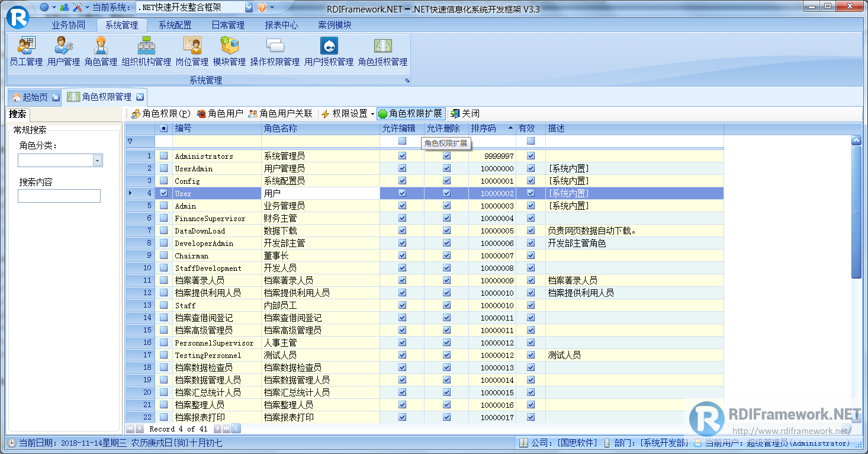Image resolution: width=868 pixels, height=454 pixels.
Task: Click 权限设置 toolbar button
Action: [x=345, y=114]
